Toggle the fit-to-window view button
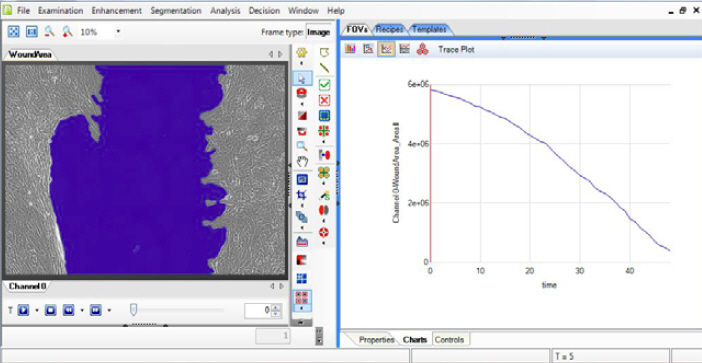The width and height of the screenshot is (702, 363). pos(14,32)
